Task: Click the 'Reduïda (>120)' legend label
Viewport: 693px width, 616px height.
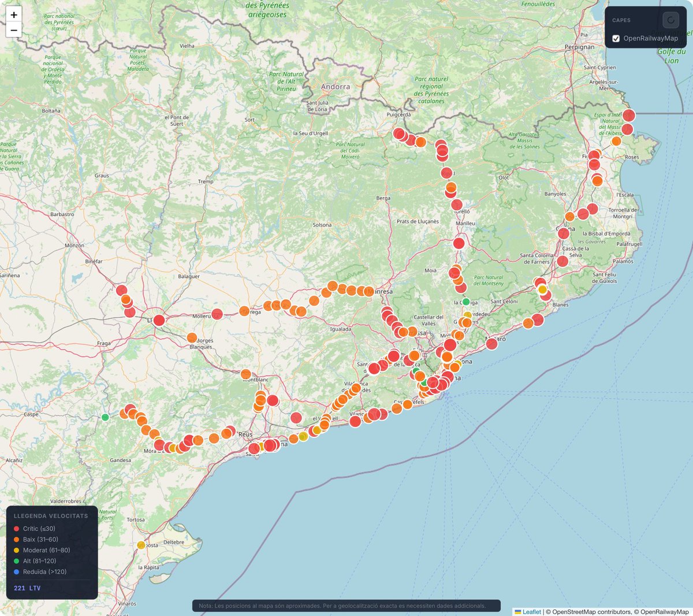Action: tap(45, 572)
